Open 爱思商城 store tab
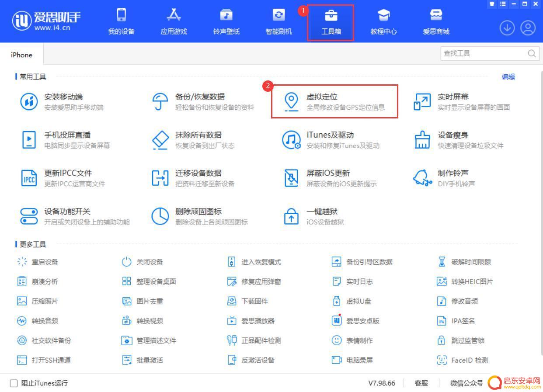 [436, 22]
